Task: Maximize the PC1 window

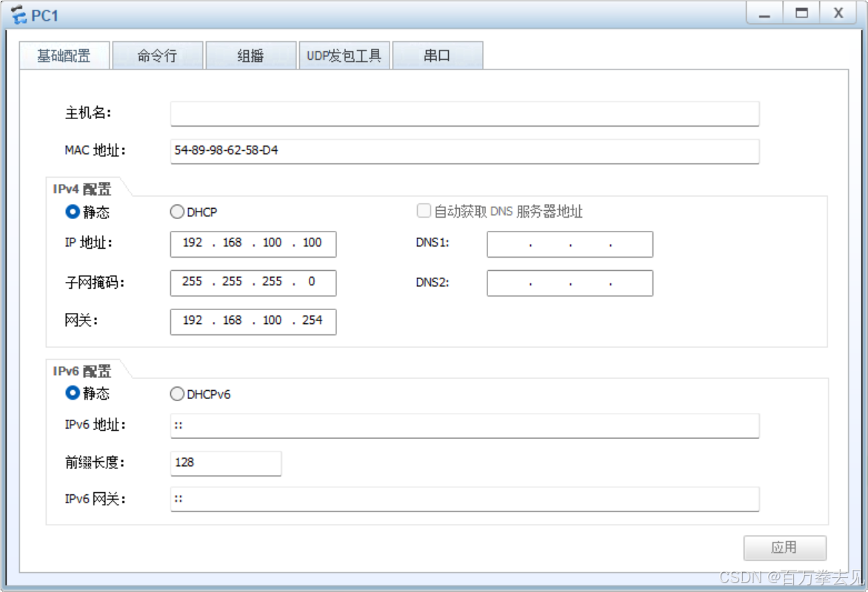Action: (x=801, y=13)
